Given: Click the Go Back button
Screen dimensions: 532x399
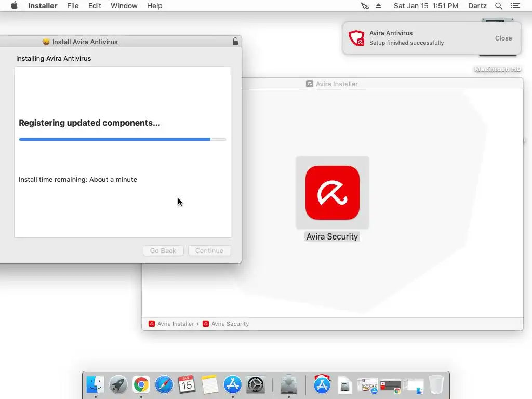Looking at the screenshot, I should (x=163, y=251).
